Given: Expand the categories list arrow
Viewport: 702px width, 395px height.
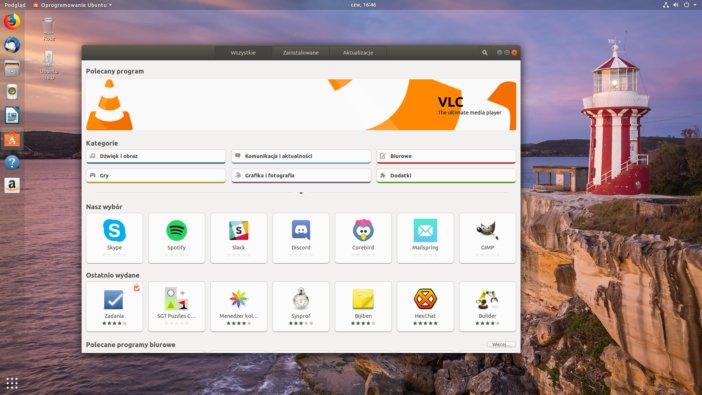Looking at the screenshot, I should pyautogui.click(x=301, y=193).
